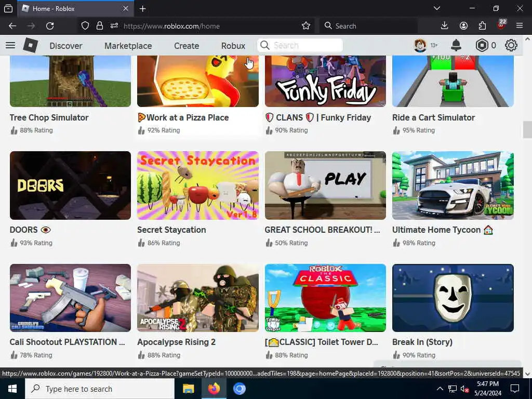Open Ride a Cart Simulator title
The width and height of the screenshot is (532, 399).
click(x=433, y=117)
